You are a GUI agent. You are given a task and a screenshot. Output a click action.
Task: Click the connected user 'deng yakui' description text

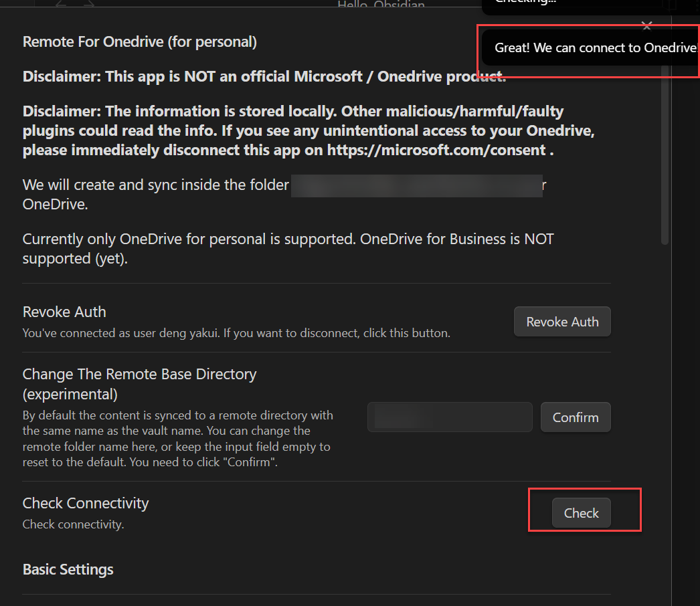(236, 332)
